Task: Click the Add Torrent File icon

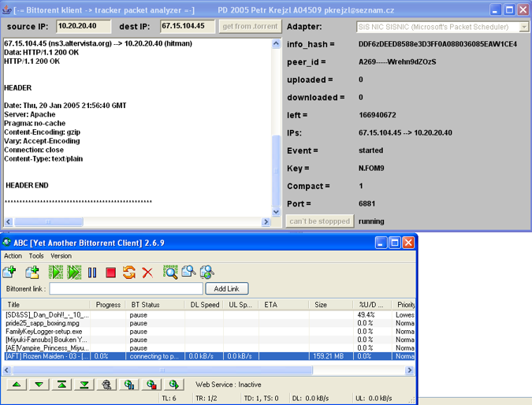Action: click(x=9, y=272)
